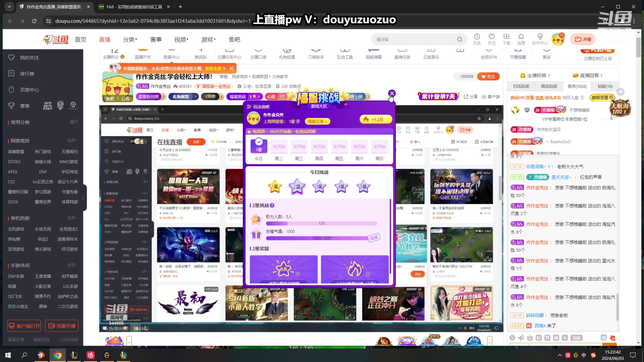This screenshot has width=644, height=362.
Task: Click 客户端打开 button
Action: (x=24, y=326)
